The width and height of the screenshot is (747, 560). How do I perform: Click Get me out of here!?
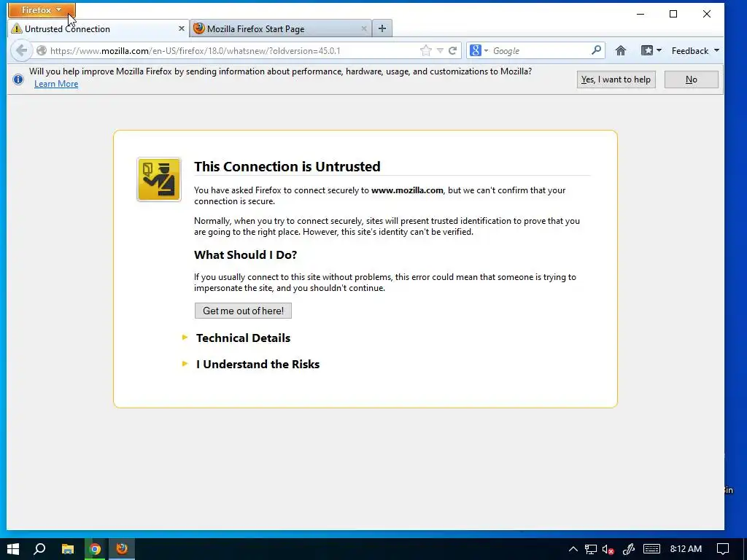coord(243,311)
